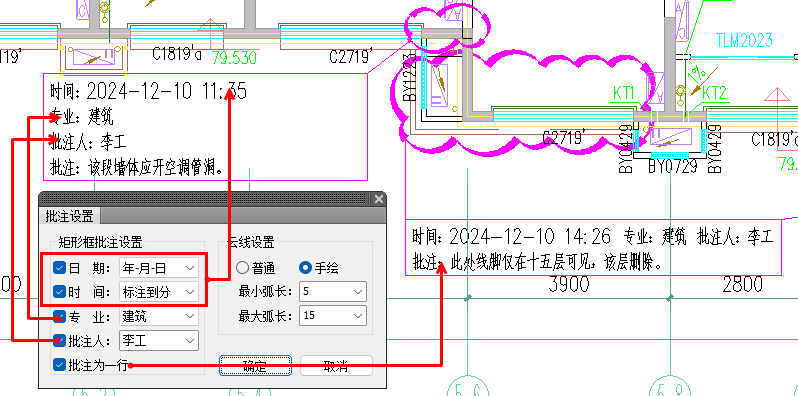
Task: Open the 最小弧长 dropdown
Action: (333, 292)
